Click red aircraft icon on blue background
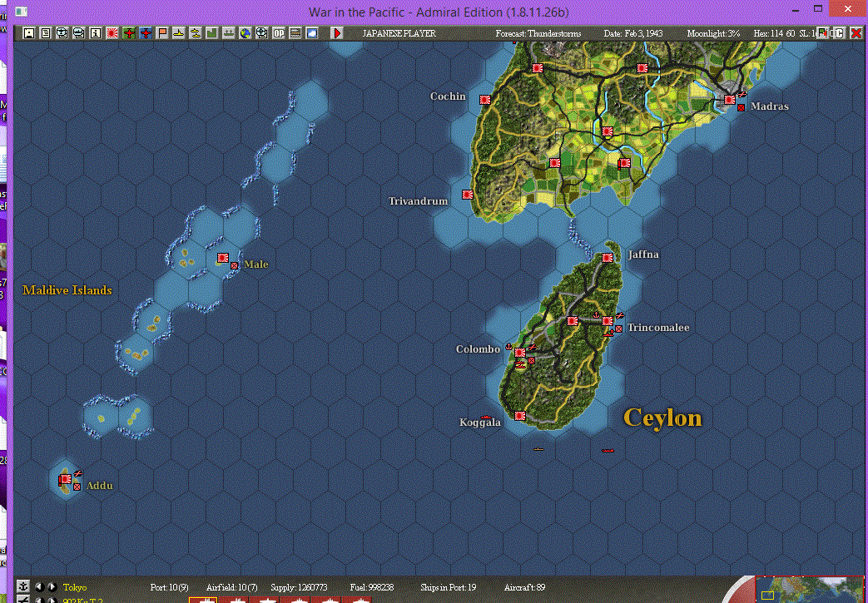This screenshot has width=868, height=603. click(x=146, y=33)
